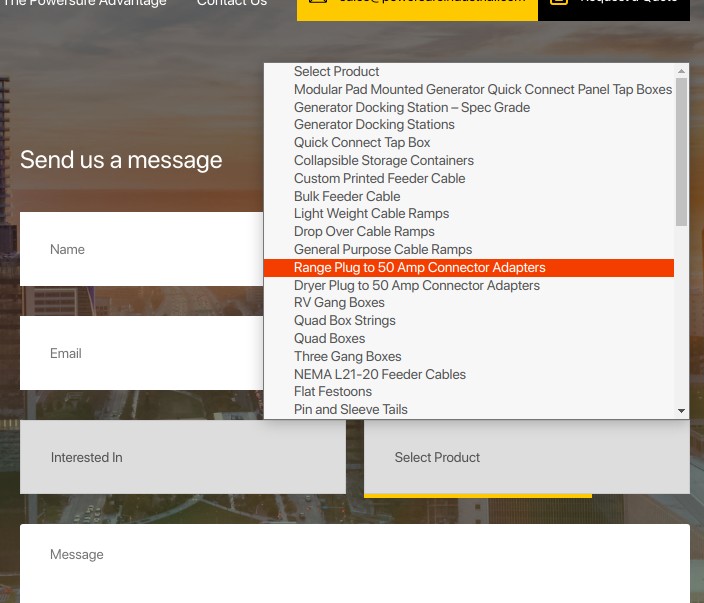Collapse the Select Product combo box
Image resolution: width=704 pixels, height=603 pixels.
526,457
